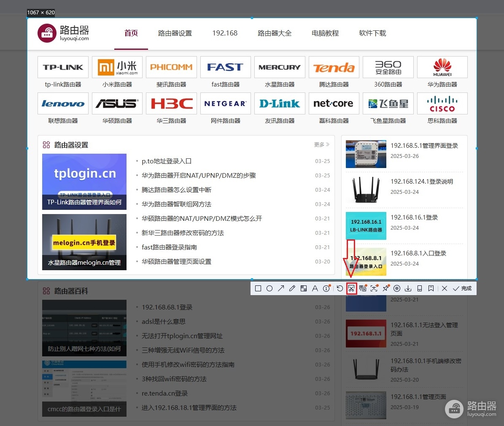Image resolution: width=504 pixels, height=426 pixels.
Task: Open article p.to地址登录入口
Action: pos(167,161)
